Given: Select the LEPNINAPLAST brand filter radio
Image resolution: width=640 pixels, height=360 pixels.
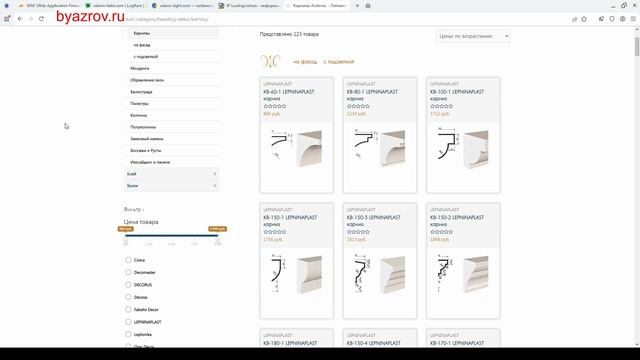Looking at the screenshot, I should pos(128,322).
